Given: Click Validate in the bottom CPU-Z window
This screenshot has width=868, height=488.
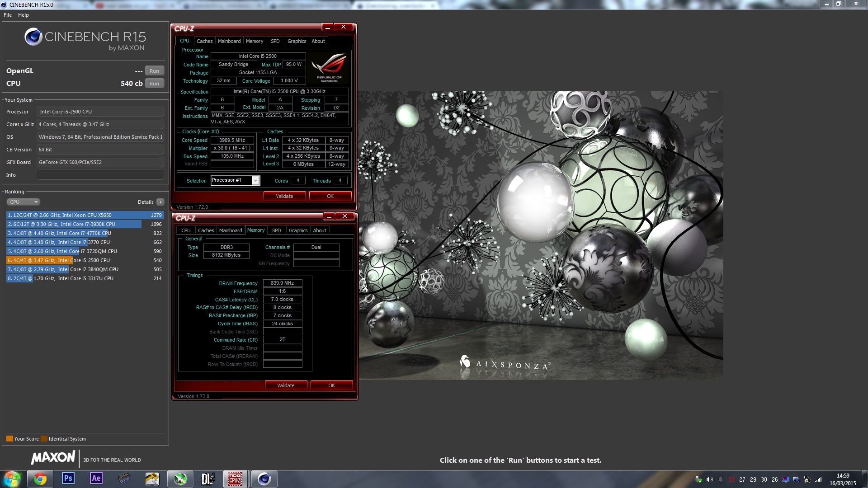Looking at the screenshot, I should 286,385.
